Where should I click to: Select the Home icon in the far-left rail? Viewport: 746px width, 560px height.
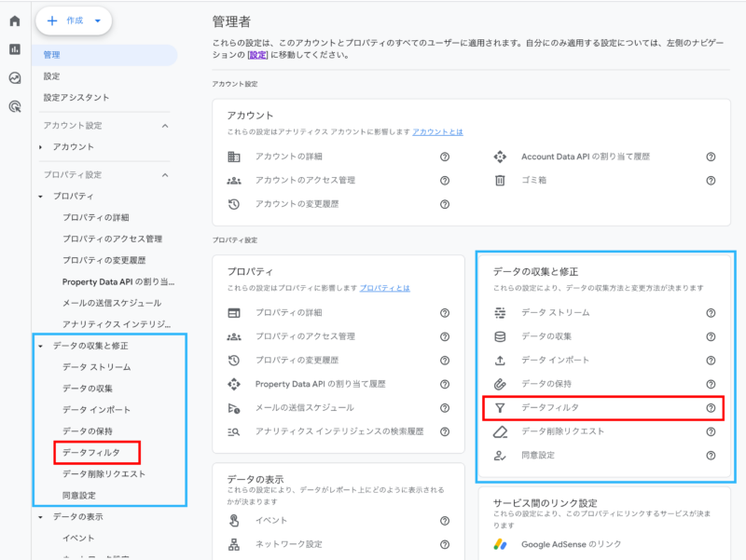click(15, 20)
